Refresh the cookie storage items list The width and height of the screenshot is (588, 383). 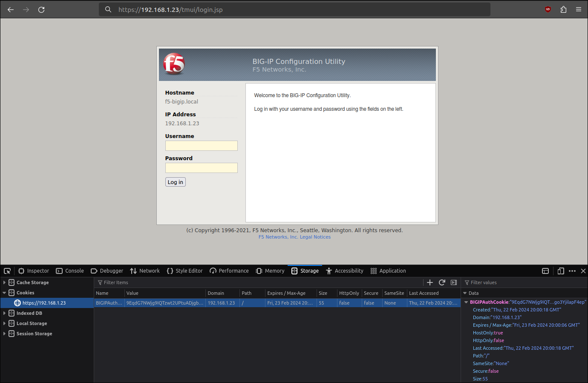(442, 282)
